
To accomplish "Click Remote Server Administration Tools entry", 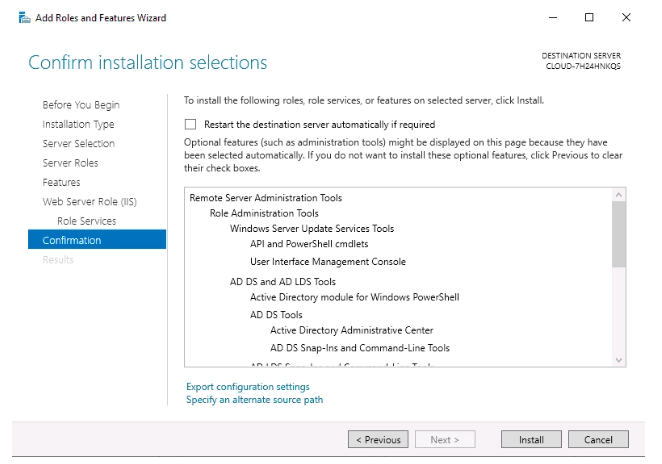I will 266,198.
